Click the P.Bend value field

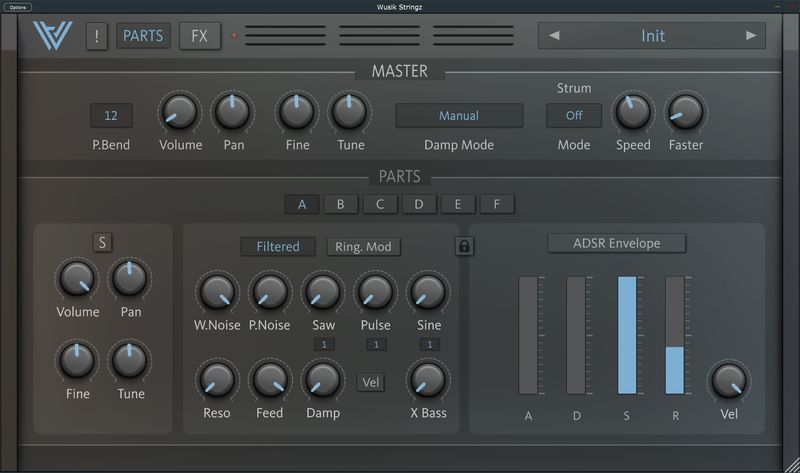(x=111, y=115)
